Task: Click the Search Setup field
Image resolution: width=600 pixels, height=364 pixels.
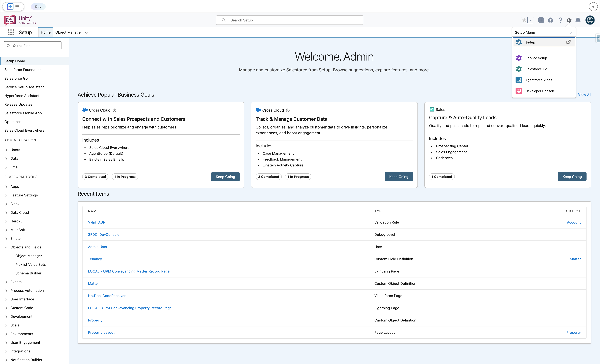Action: pyautogui.click(x=290, y=20)
